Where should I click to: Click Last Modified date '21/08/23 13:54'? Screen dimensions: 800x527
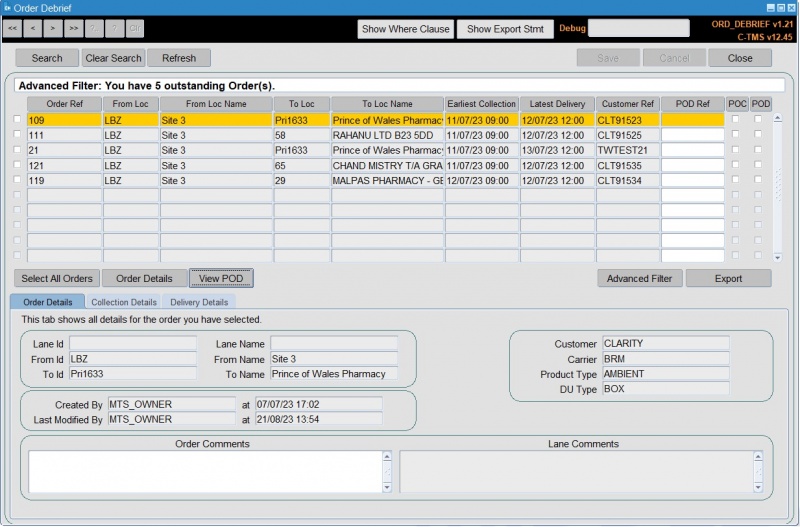[319, 419]
